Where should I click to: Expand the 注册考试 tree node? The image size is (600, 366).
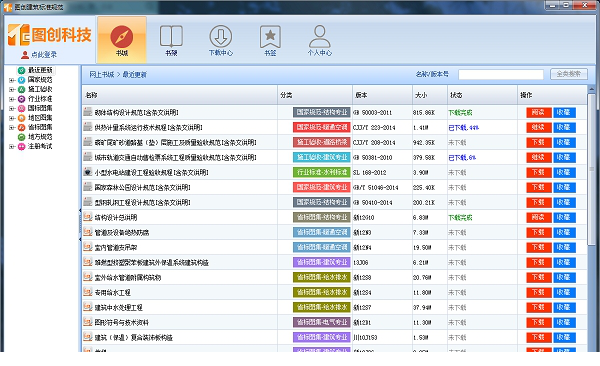click(11, 147)
